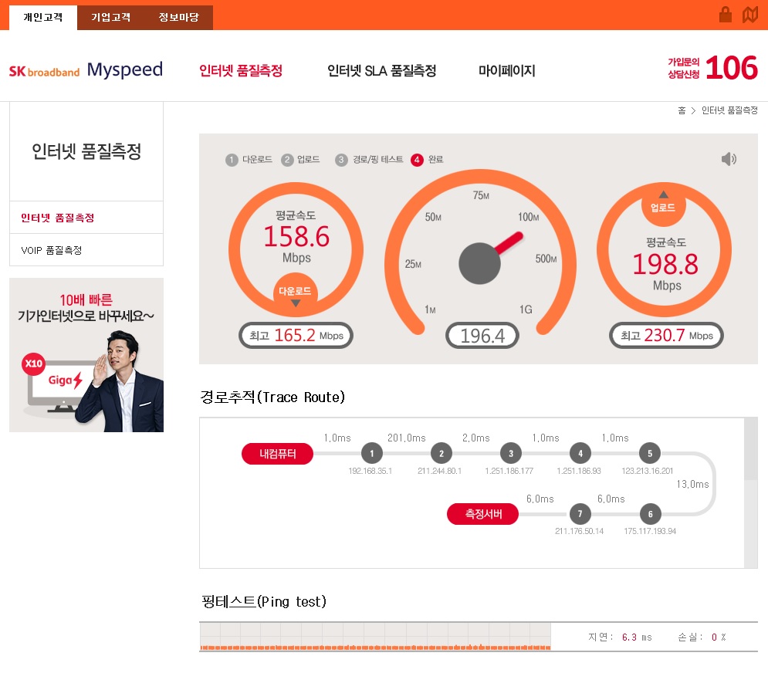Click the 최고 230.7 Mbps upload box
The height and width of the screenshot is (700, 768).
pyautogui.click(x=666, y=336)
